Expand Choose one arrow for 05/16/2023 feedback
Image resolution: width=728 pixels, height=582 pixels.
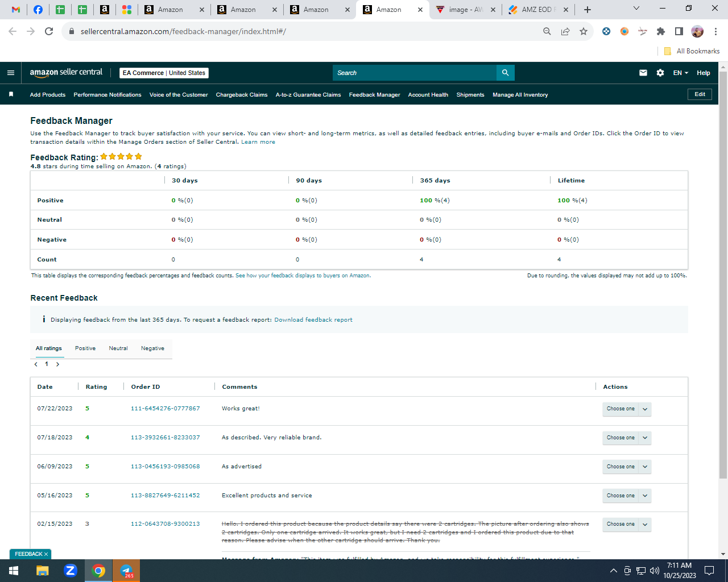pyautogui.click(x=645, y=496)
